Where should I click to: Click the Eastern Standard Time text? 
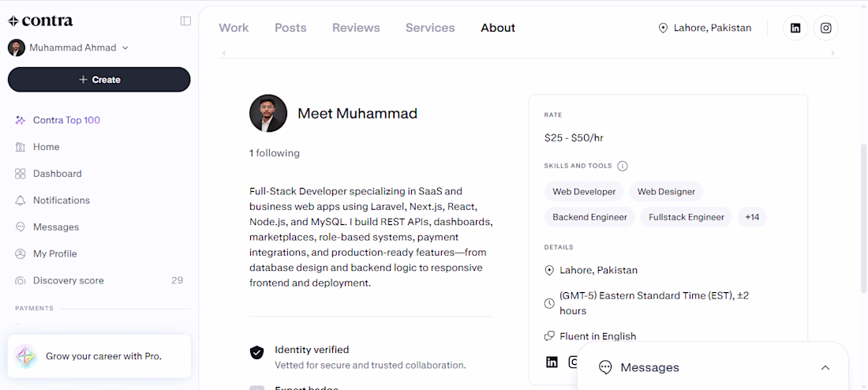click(x=654, y=304)
